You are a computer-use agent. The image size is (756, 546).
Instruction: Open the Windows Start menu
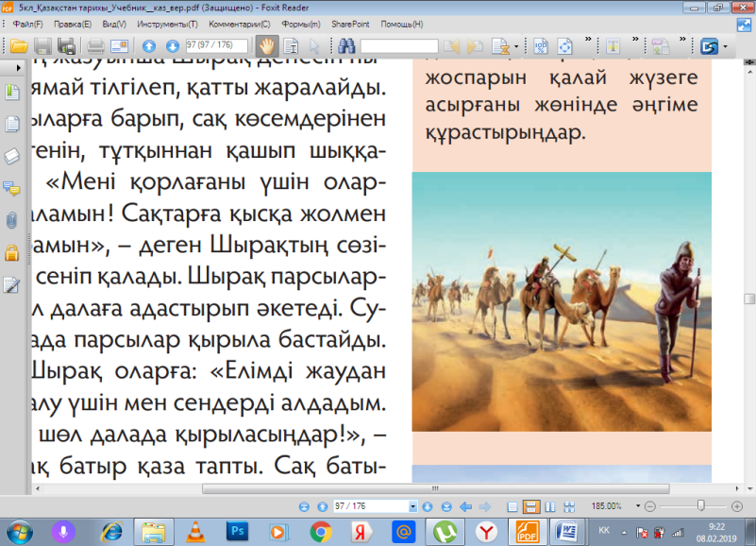pyautogui.click(x=19, y=533)
